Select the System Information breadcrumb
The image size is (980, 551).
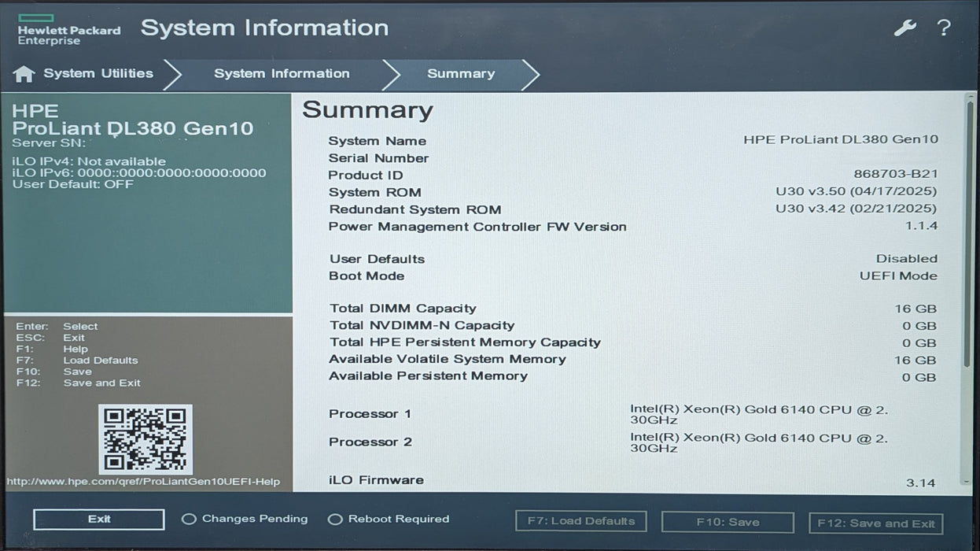click(282, 73)
